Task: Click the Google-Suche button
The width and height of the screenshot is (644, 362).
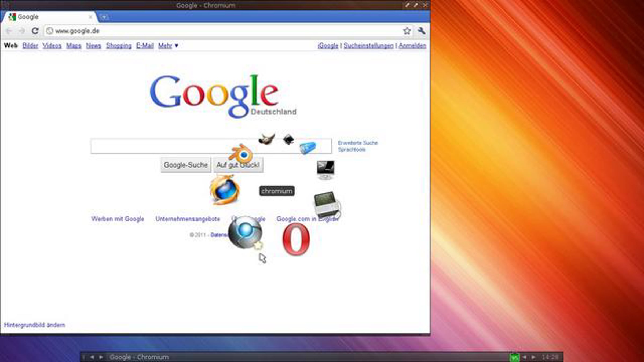Action: click(x=186, y=165)
